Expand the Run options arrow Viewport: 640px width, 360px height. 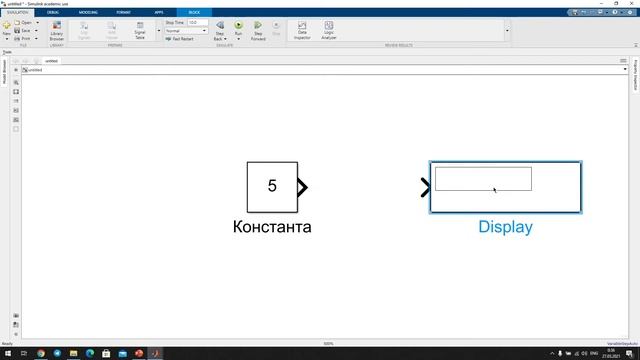click(238, 39)
